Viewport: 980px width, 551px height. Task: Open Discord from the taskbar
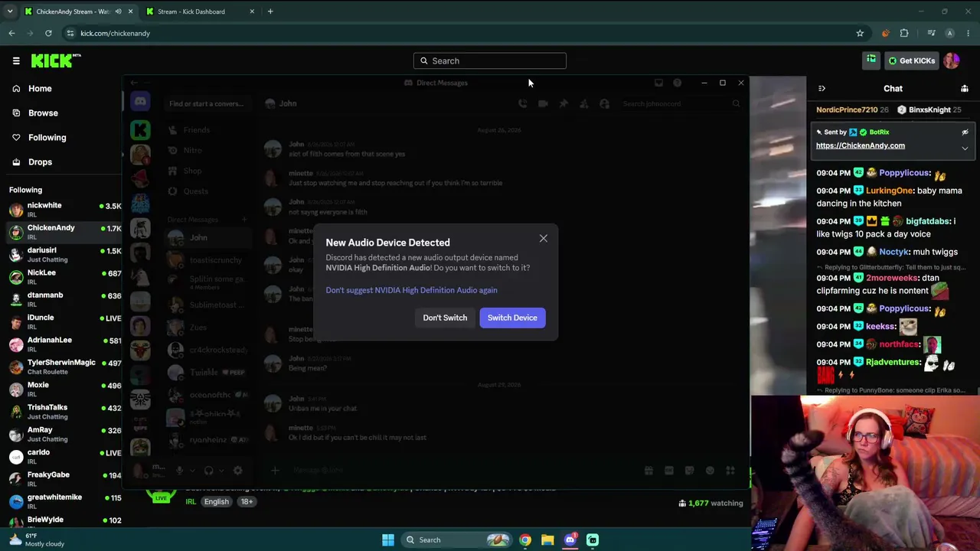pos(570,540)
